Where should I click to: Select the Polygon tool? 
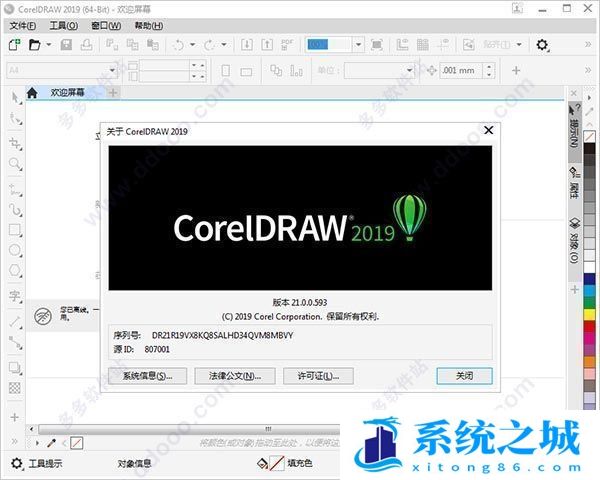(x=15, y=271)
